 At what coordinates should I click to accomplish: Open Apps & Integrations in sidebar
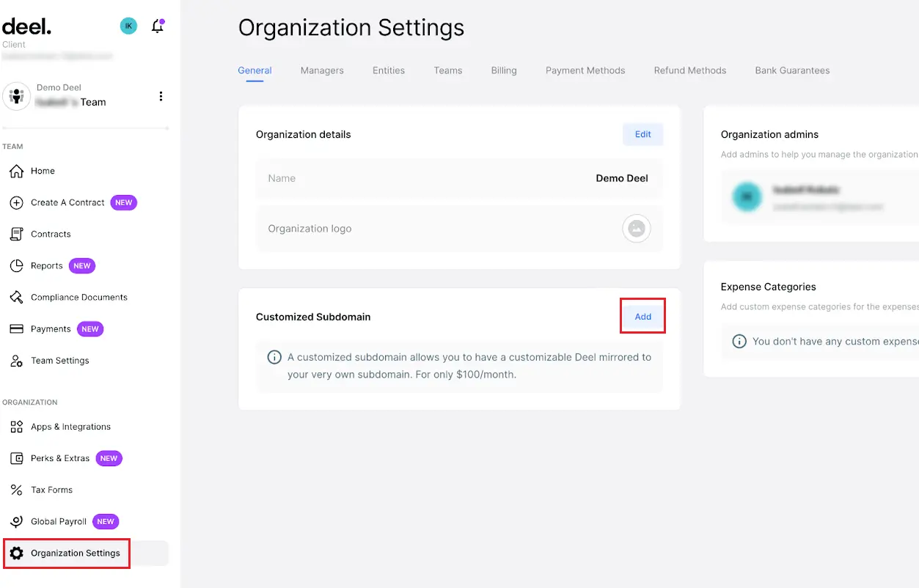click(x=70, y=427)
